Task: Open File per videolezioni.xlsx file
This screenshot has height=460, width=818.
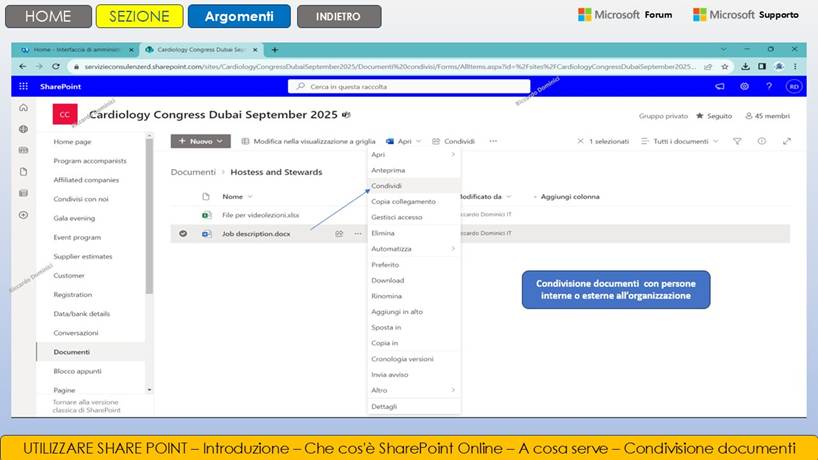Action: coord(260,215)
